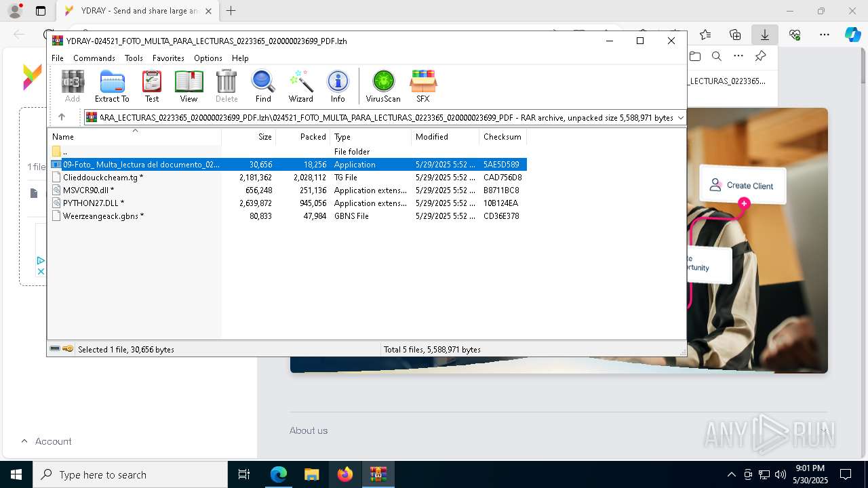Open Edge Copilot icon

pos(852,35)
